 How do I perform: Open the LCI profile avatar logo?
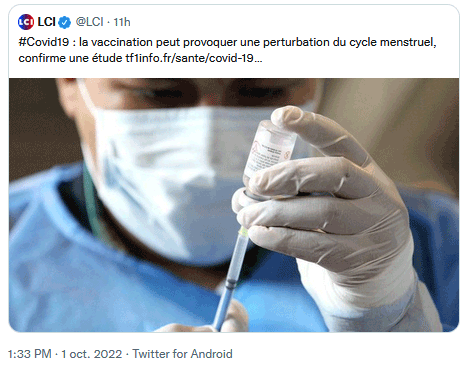(x=26, y=22)
